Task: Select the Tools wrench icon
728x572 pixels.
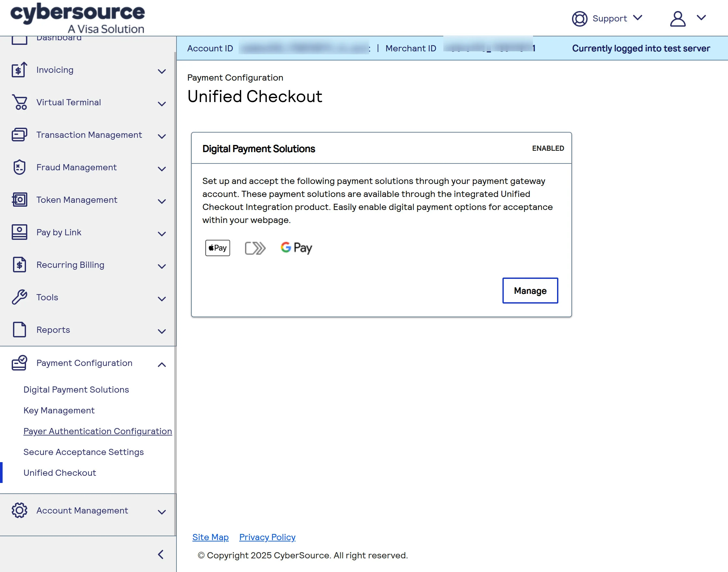Action: tap(19, 297)
